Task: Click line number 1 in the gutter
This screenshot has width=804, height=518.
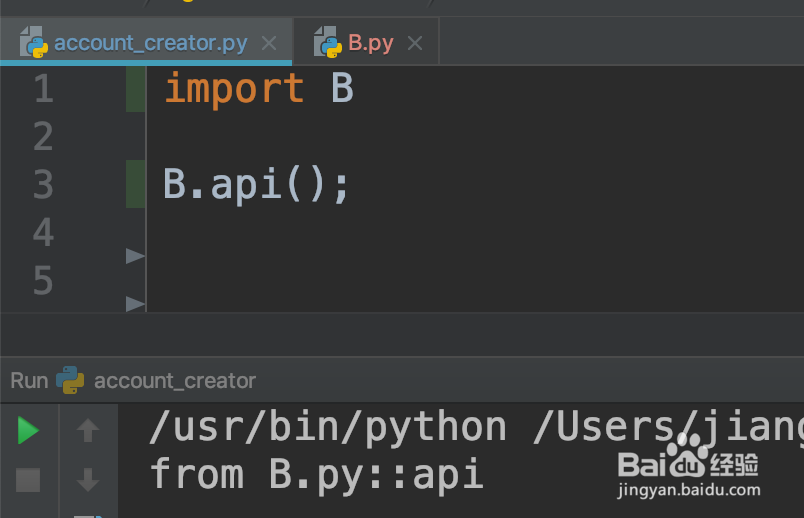Action: (x=44, y=89)
